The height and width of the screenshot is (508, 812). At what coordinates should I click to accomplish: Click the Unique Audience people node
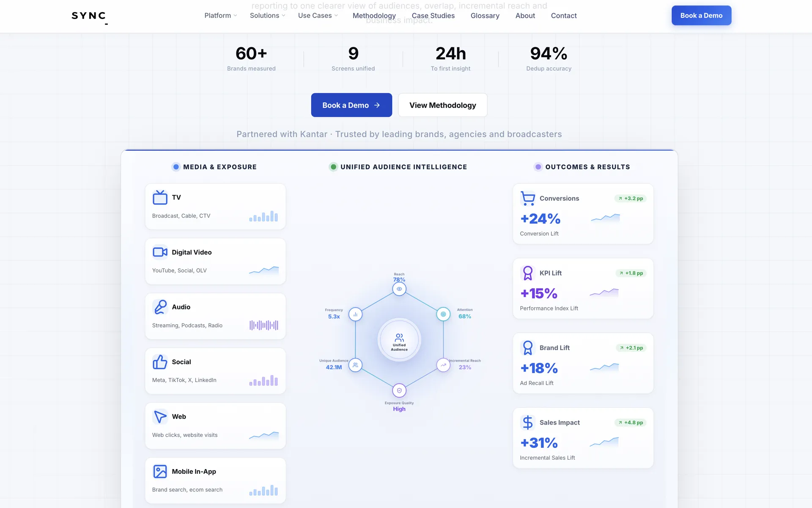click(x=355, y=365)
